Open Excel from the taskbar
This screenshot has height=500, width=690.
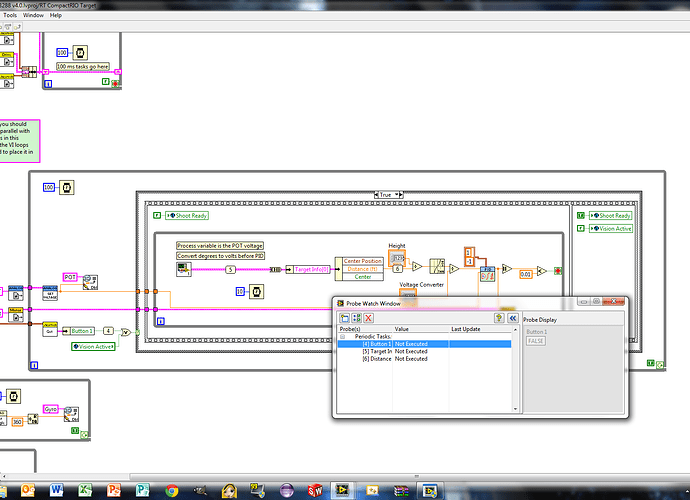pyautogui.click(x=85, y=490)
